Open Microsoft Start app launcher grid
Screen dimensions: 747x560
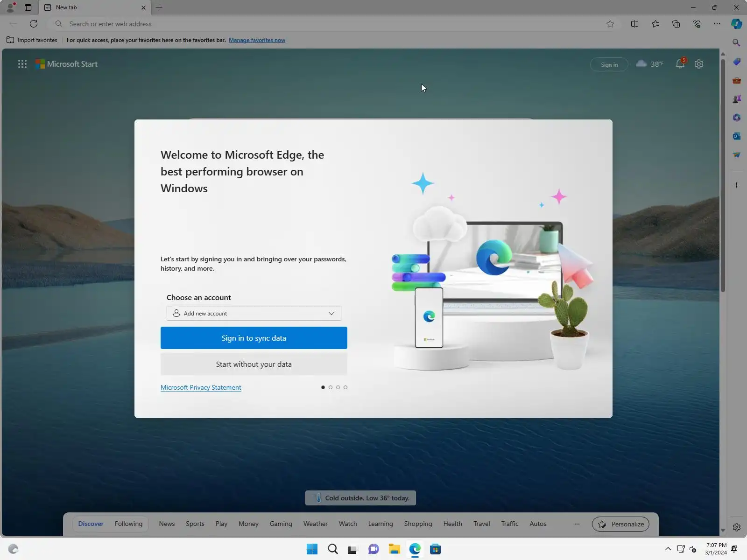[22, 64]
